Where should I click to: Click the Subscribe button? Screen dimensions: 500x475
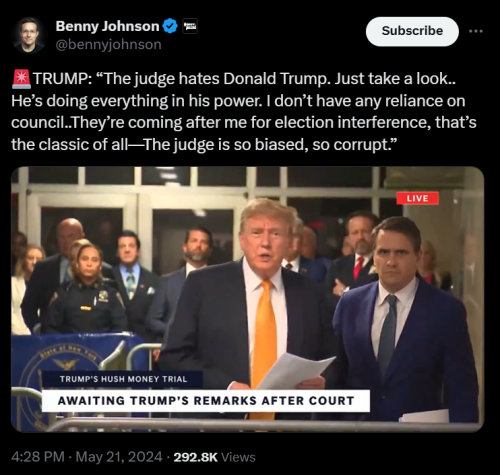click(x=412, y=31)
